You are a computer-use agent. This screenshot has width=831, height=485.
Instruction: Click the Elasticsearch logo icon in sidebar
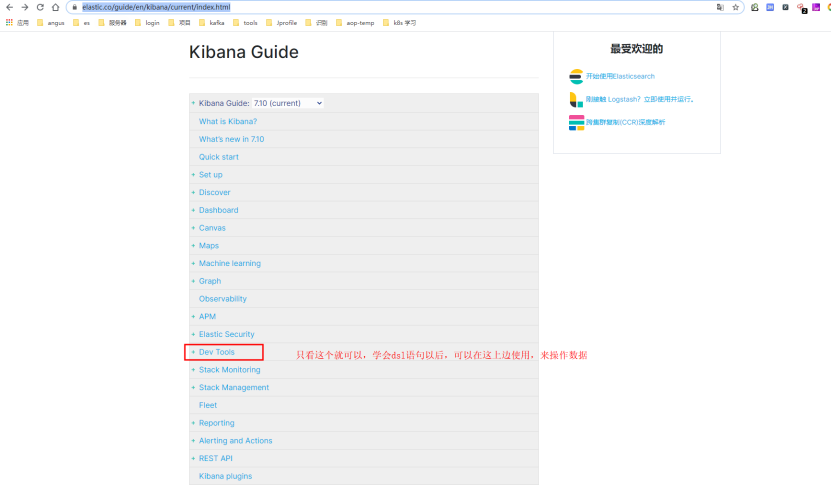click(576, 76)
